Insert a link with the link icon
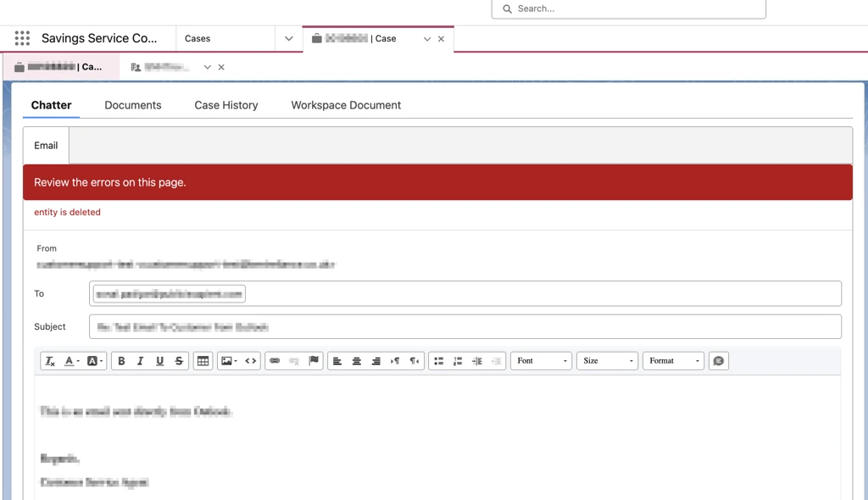This screenshot has height=500, width=868. tap(275, 361)
